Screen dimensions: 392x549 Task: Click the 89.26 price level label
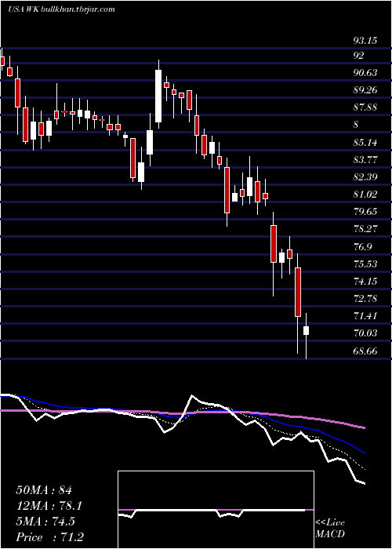[x=365, y=90]
